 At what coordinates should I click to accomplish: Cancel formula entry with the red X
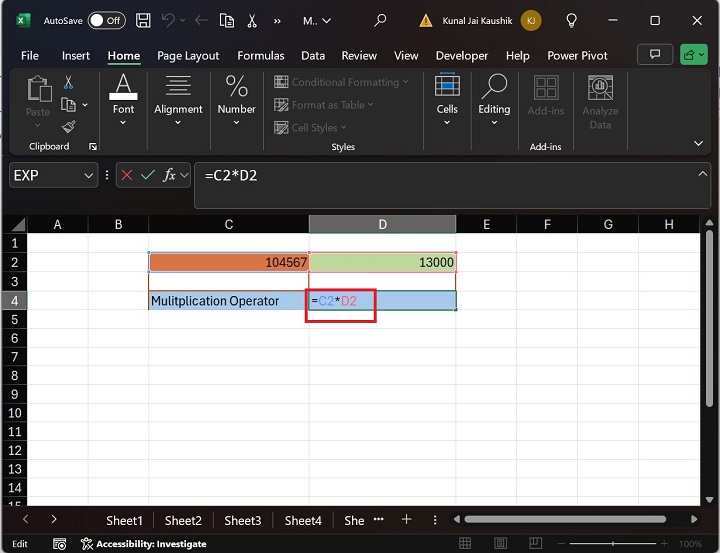[127, 175]
